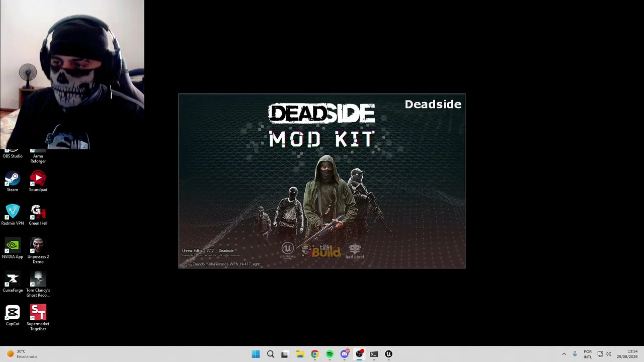This screenshot has height=362, width=644.
Task: Click the 'Unreal Editor 4.27.2 - Deadside' text
Action: 208,250
